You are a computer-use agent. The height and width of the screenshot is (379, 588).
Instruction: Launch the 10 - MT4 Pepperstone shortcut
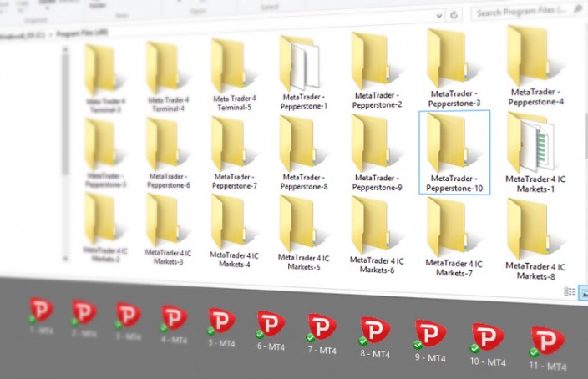(488, 346)
